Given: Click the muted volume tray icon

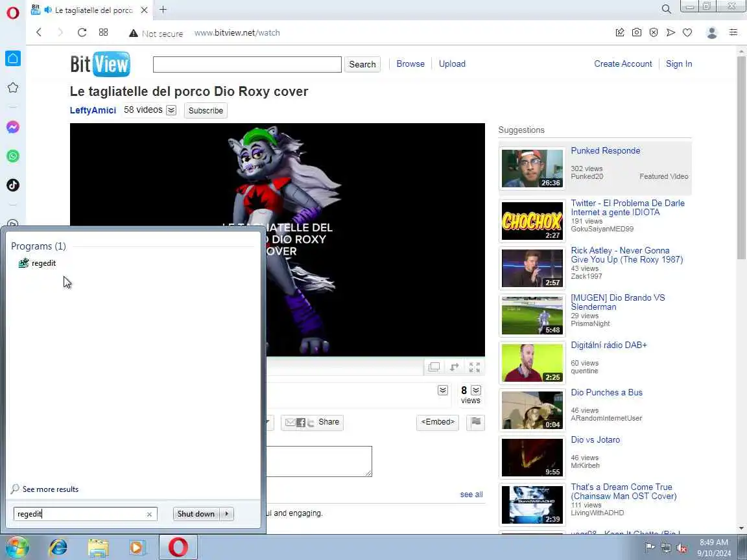Looking at the screenshot, I should pyautogui.click(x=682, y=548).
